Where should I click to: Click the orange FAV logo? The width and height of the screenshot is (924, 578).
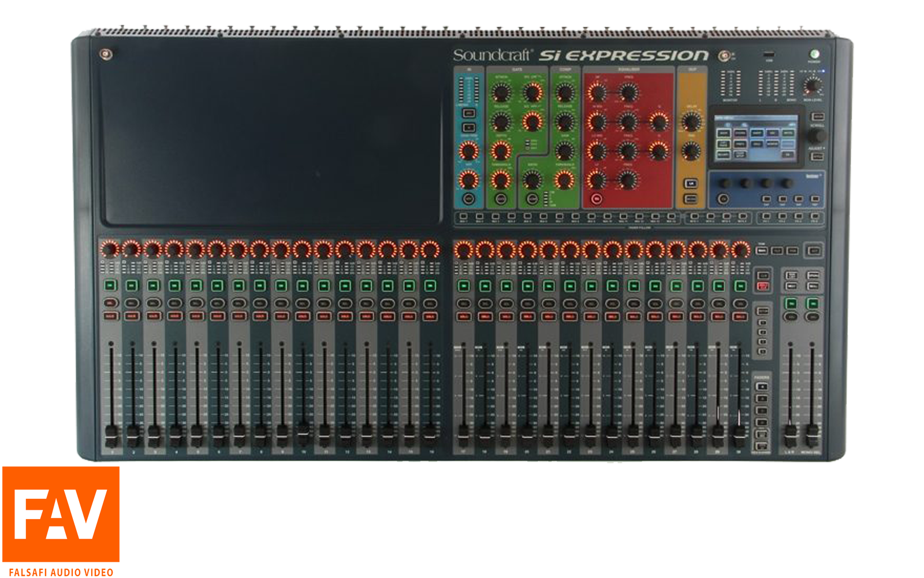(x=61, y=514)
